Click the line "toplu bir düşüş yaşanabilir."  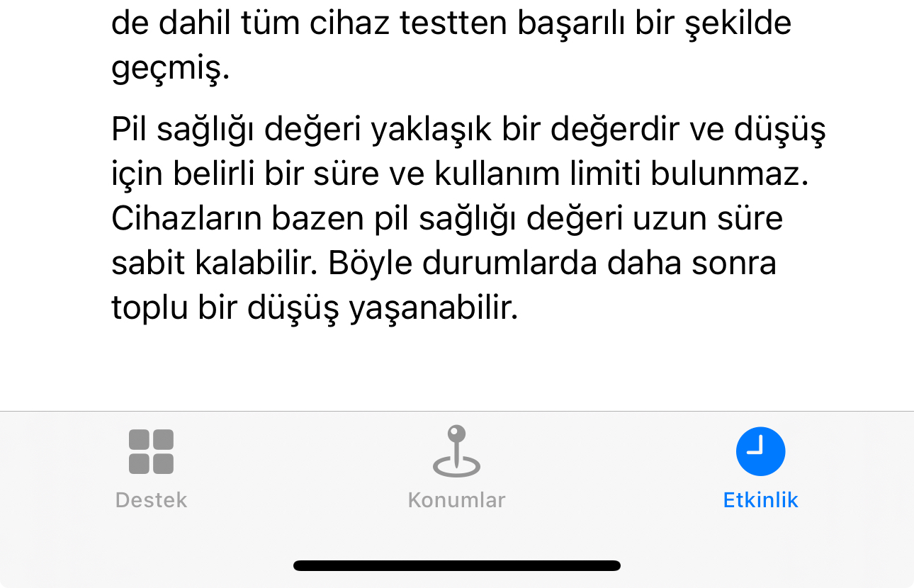(x=315, y=310)
